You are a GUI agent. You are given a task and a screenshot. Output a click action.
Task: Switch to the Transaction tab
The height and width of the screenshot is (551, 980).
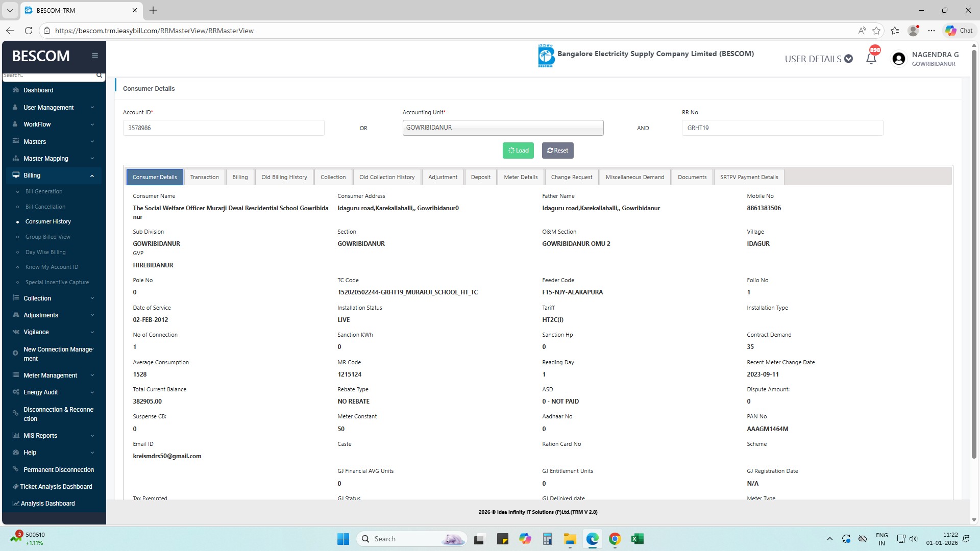204,177
